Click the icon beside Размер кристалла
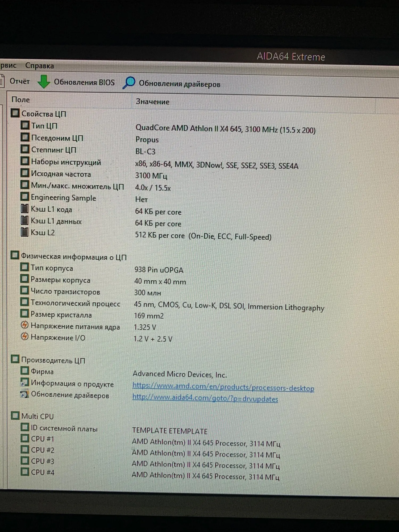Image resolution: width=399 pixels, height=532 pixels. (x=24, y=314)
